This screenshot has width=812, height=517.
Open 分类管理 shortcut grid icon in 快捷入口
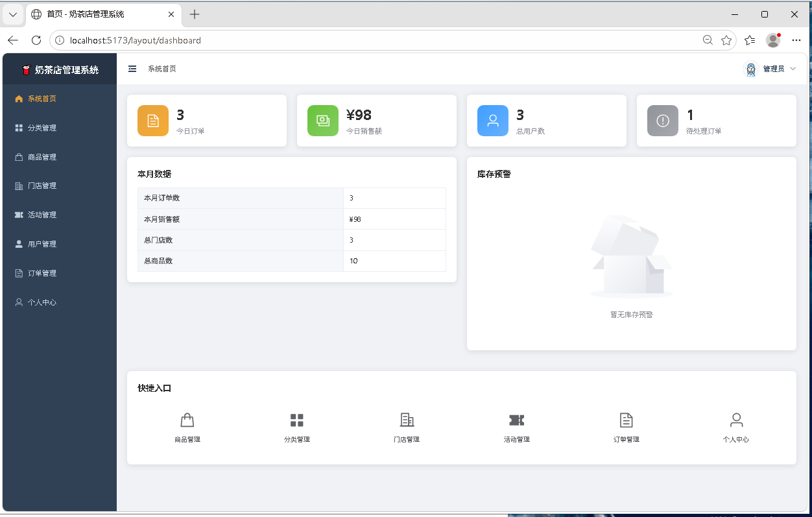(297, 420)
